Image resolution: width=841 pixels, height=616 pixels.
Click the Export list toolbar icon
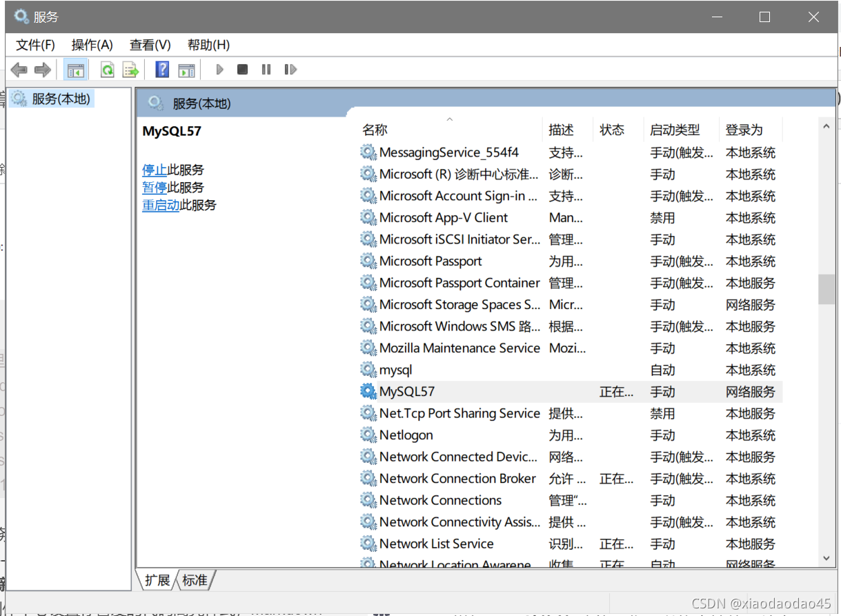(130, 70)
